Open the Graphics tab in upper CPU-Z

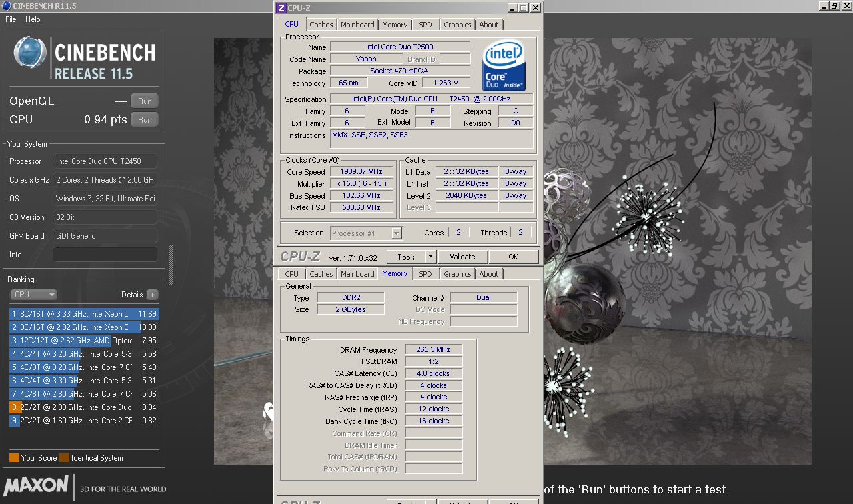458,25
